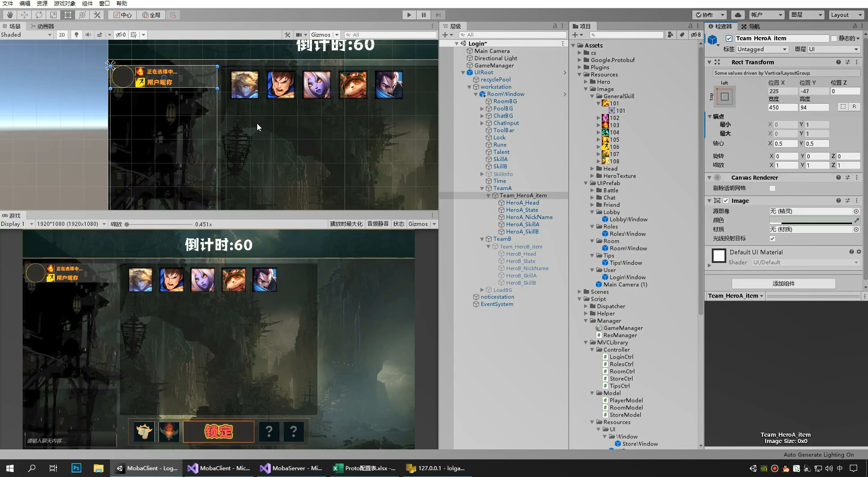Screen dimensions: 868x477
Task: Toggle scene audio speaker icon
Action: 88,35
